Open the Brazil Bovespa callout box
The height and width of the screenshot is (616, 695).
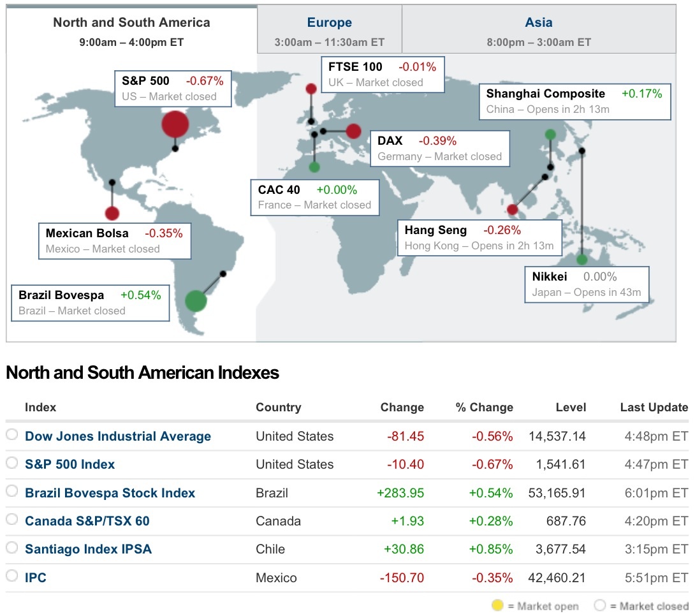pyautogui.click(x=91, y=303)
